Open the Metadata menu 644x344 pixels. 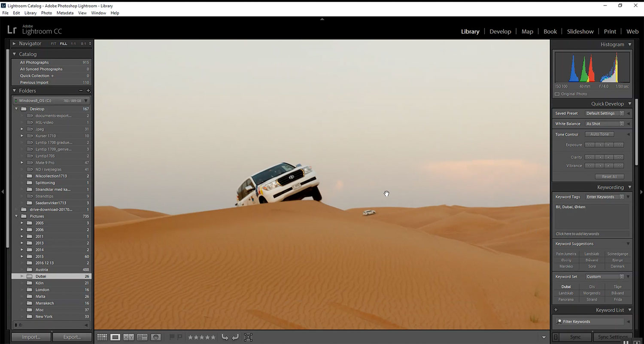(x=65, y=13)
